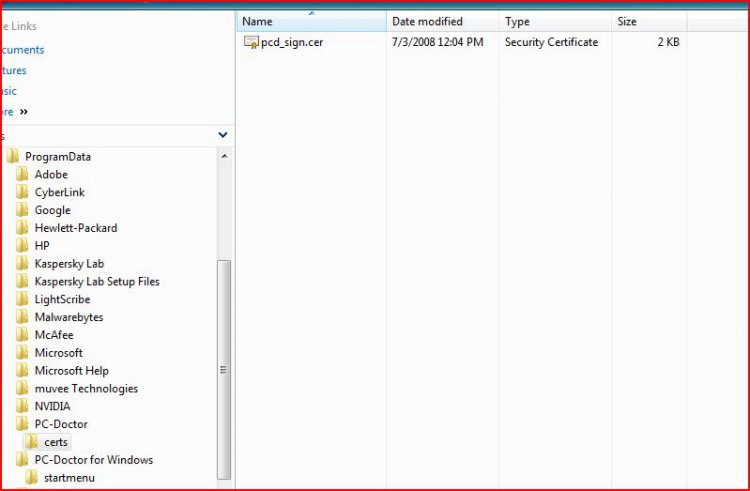Click the HP folder icon
Screen dimensions: 750x491
coord(22,245)
